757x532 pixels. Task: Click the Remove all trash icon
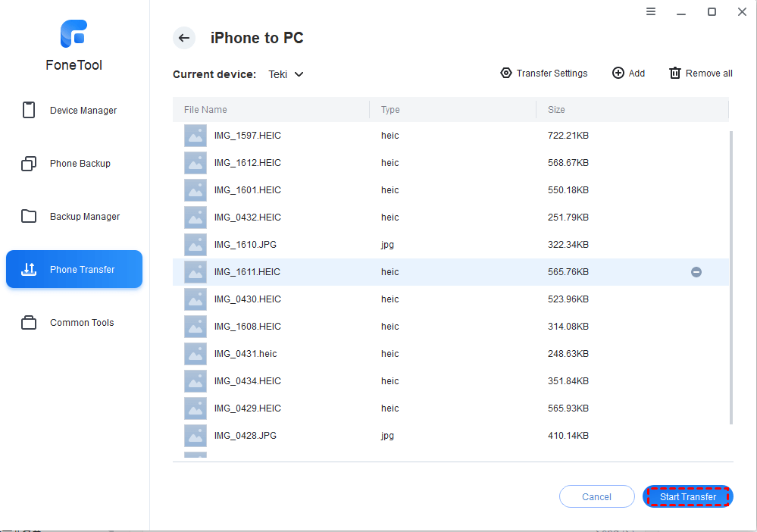(675, 73)
